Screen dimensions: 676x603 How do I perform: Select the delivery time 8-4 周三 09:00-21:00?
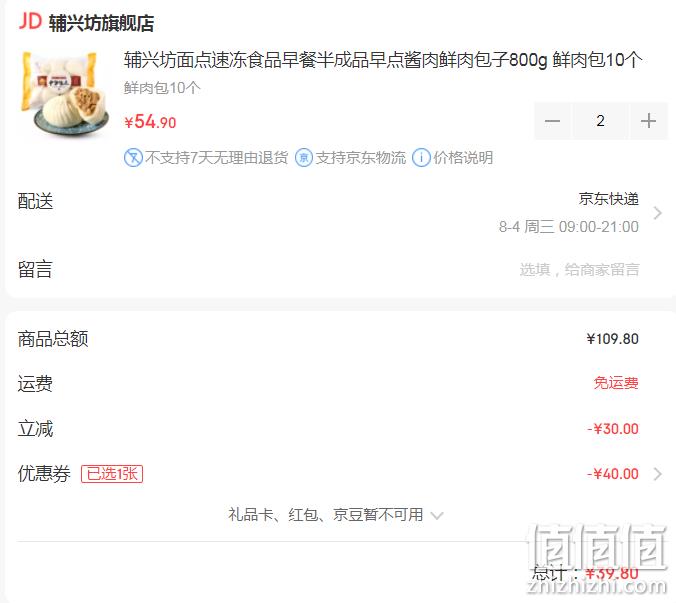569,227
